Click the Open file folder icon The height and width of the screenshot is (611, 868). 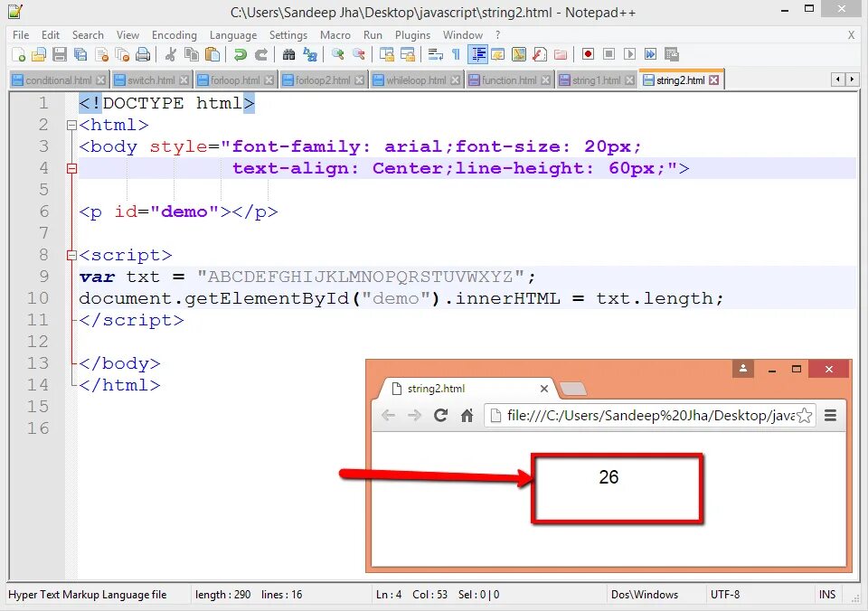pos(39,54)
